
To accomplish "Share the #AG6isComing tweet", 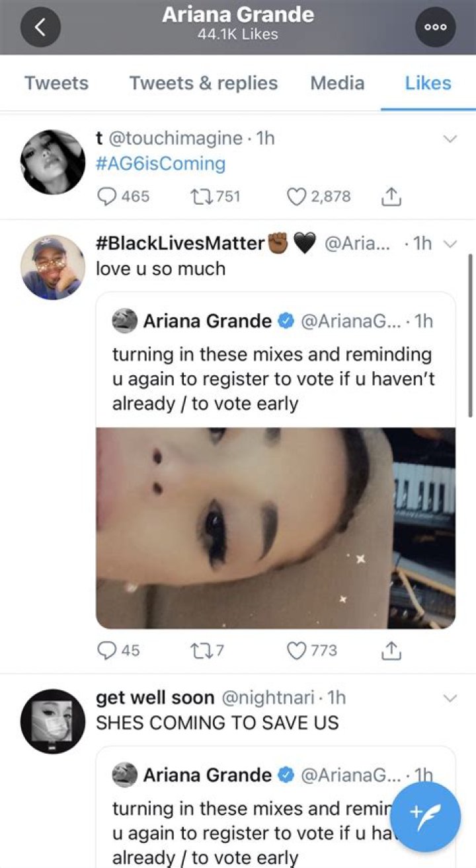I will click(x=391, y=196).
